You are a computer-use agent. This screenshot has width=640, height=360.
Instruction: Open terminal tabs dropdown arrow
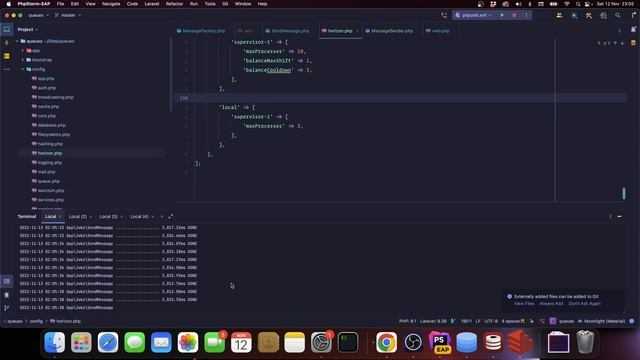pyautogui.click(x=171, y=216)
